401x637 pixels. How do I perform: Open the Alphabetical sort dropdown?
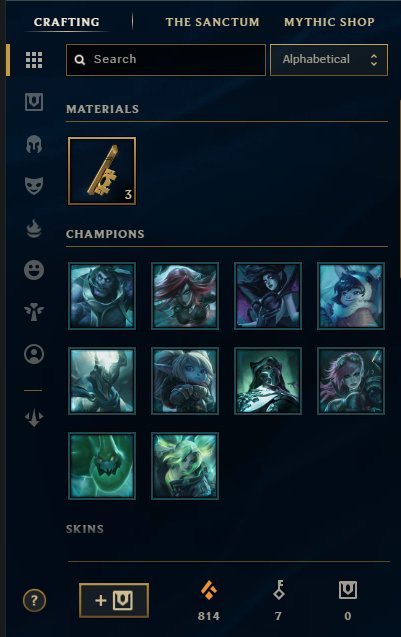tap(329, 60)
